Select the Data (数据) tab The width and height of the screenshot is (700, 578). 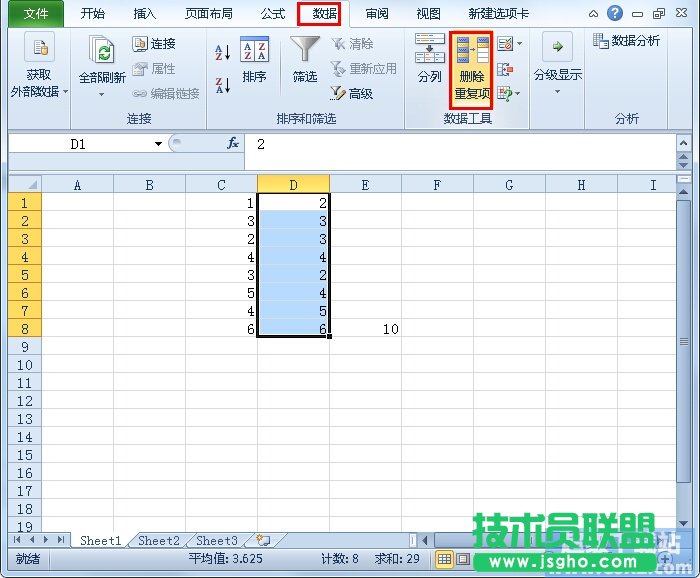324,14
